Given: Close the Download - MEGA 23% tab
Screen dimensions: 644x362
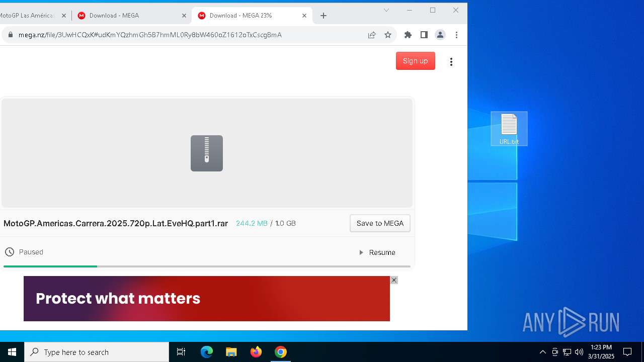Looking at the screenshot, I should 304,16.
